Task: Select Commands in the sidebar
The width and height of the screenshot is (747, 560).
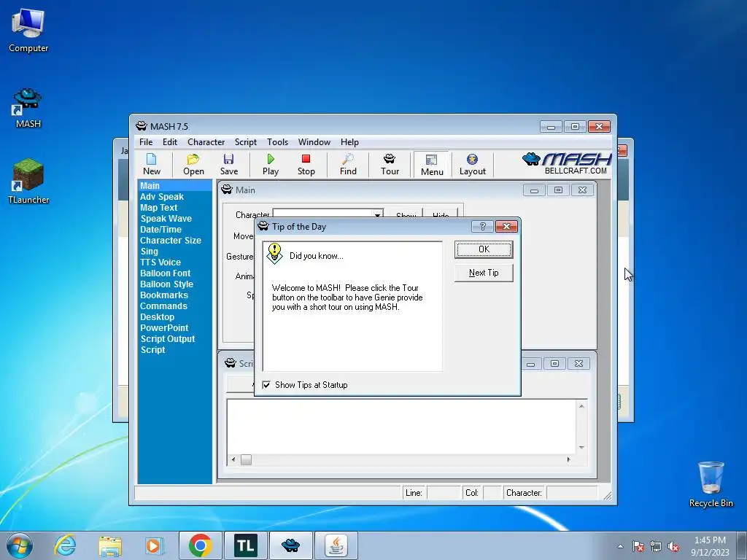Action: [x=163, y=306]
